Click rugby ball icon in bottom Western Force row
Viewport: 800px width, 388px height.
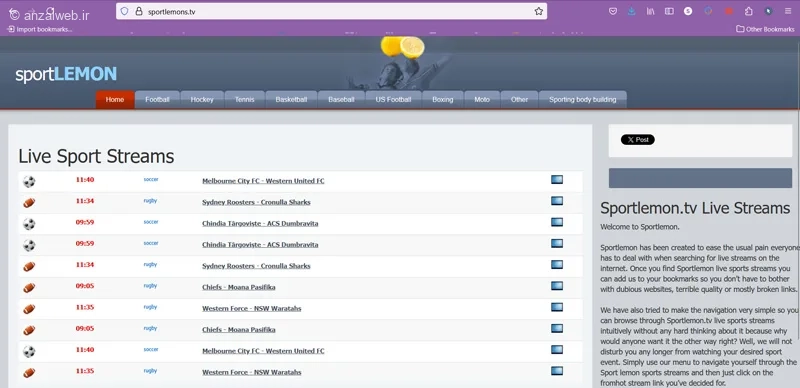click(x=29, y=373)
